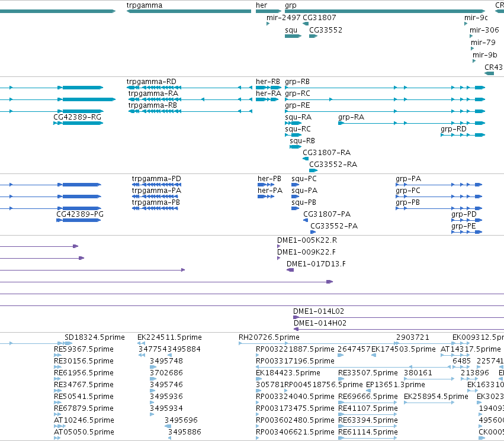The width and height of the screenshot is (504, 441).
Task: Click the CG33552-PA protein label
Action: pos(334,226)
